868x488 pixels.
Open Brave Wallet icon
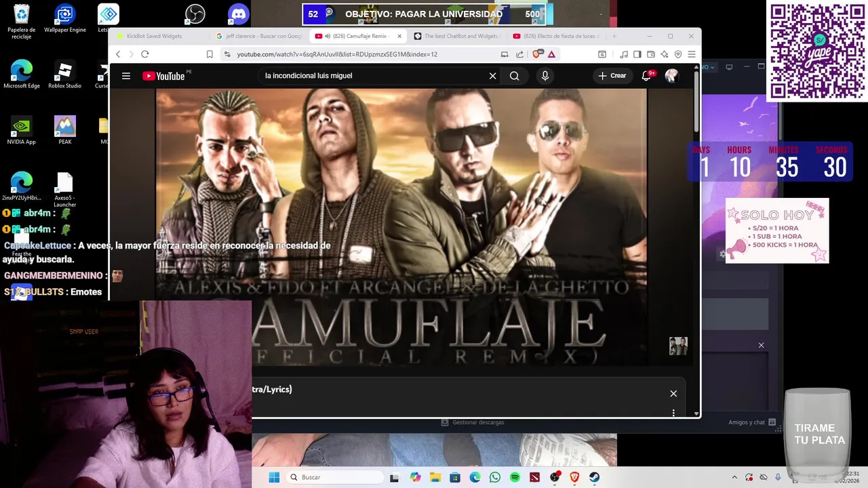click(x=651, y=54)
